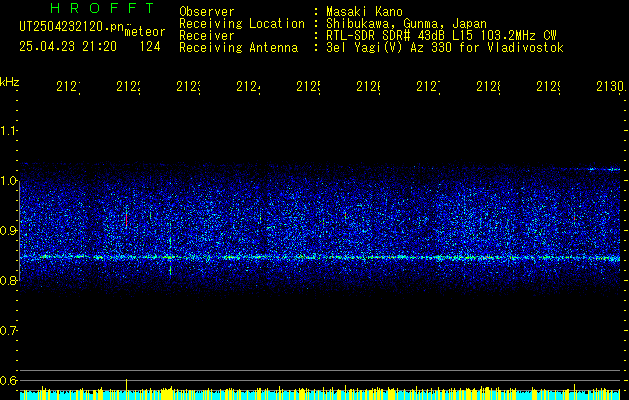Click the 0.9 kHz frequency label
Viewport: 629px width, 400px height.
point(8,231)
